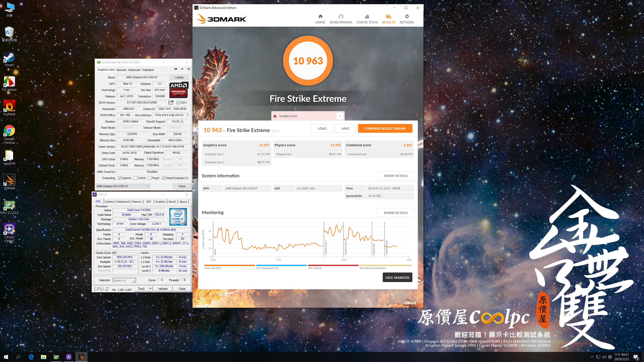Click the Validate button in CPU-Z
644x362 pixels.
click(163, 289)
